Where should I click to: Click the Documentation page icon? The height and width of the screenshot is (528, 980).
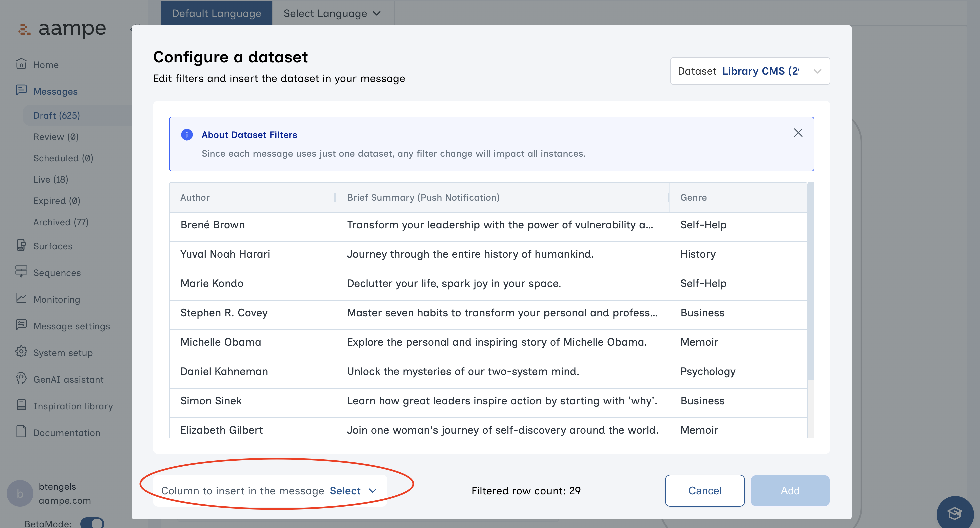21,432
